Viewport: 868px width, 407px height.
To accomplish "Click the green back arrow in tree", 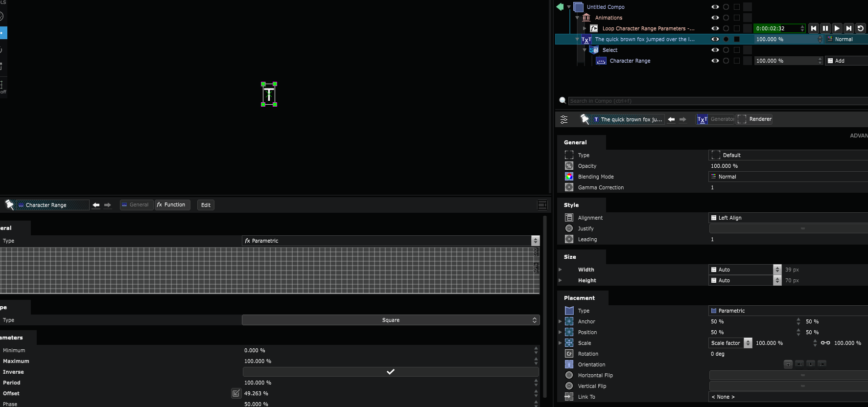I will (x=560, y=7).
